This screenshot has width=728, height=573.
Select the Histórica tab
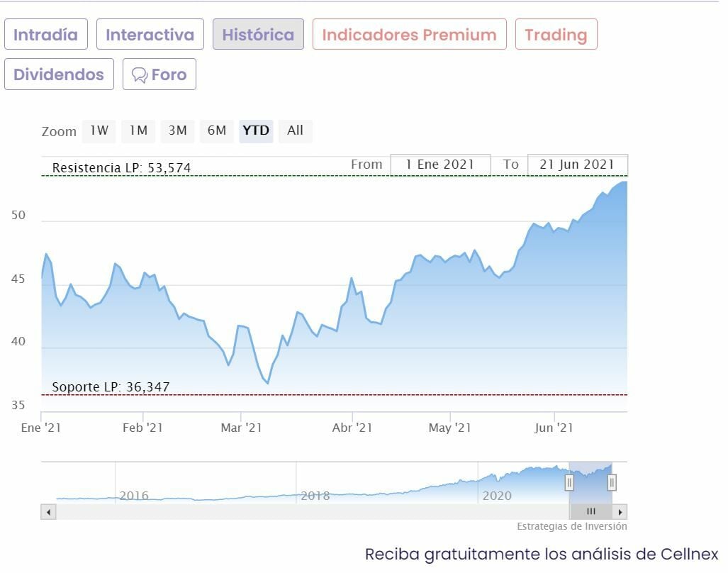point(258,35)
